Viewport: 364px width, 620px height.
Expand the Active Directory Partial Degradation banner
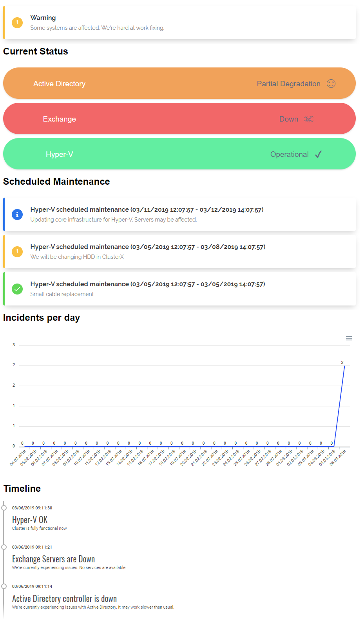(179, 83)
